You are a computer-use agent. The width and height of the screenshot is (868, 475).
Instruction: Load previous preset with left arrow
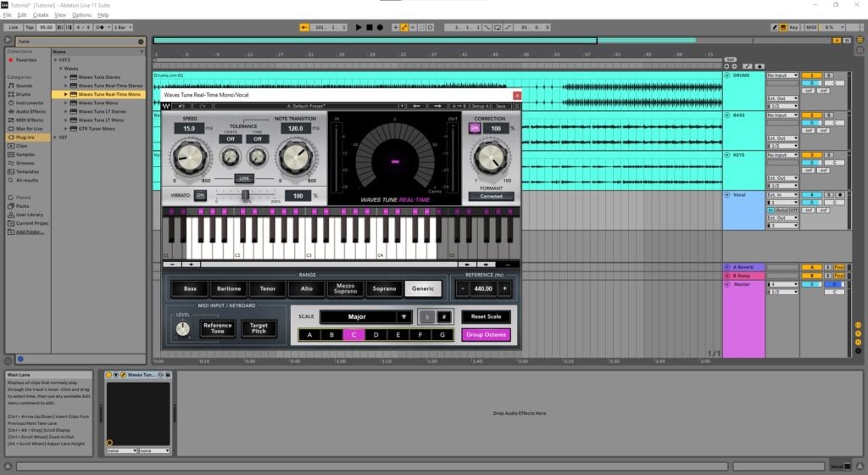(x=416, y=106)
